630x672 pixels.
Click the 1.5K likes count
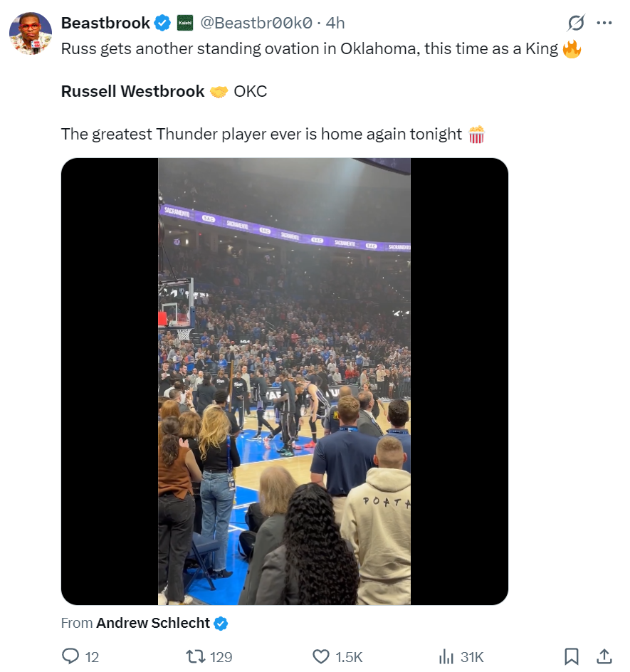[x=349, y=657]
